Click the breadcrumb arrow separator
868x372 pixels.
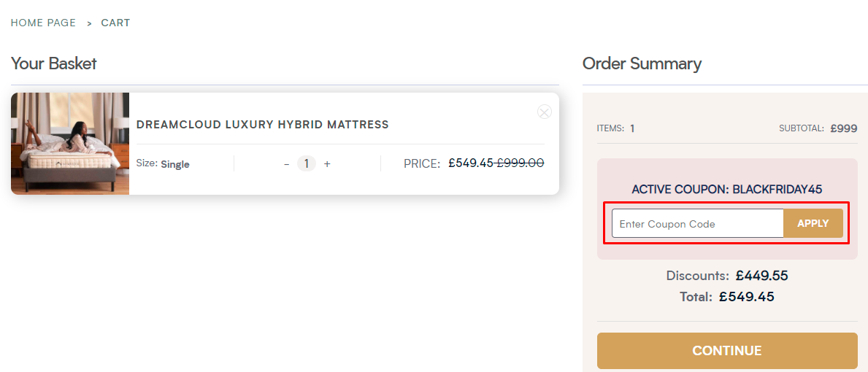[x=89, y=23]
